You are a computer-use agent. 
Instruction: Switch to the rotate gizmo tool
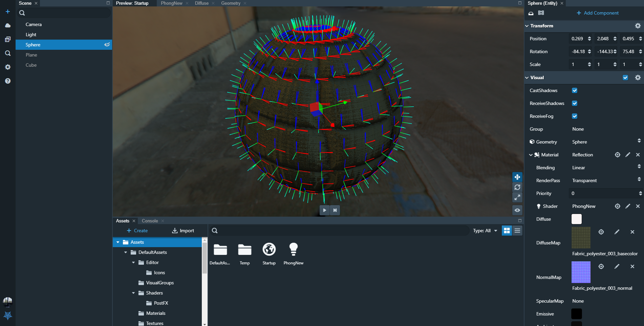[517, 187]
